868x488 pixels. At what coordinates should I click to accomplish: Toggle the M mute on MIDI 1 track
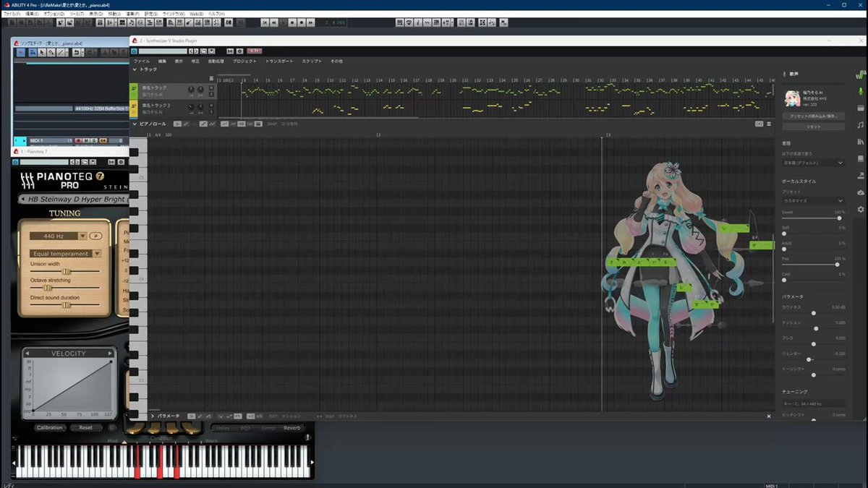coord(86,141)
